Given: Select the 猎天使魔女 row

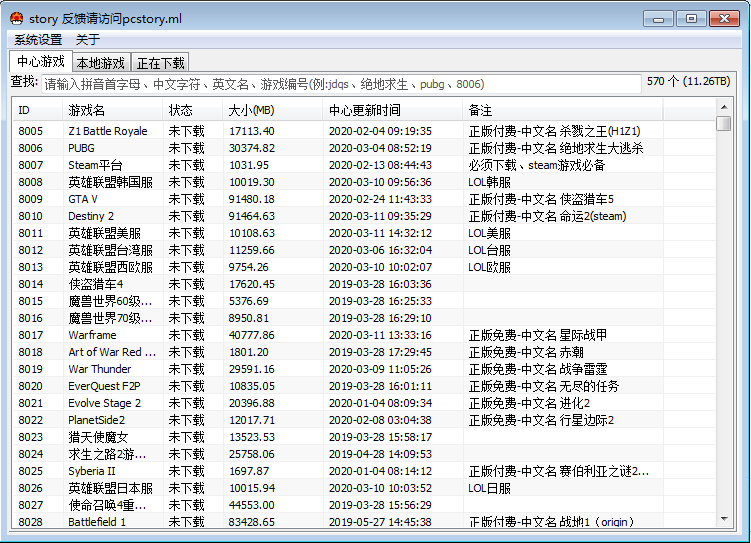Looking at the screenshot, I should [x=364, y=437].
